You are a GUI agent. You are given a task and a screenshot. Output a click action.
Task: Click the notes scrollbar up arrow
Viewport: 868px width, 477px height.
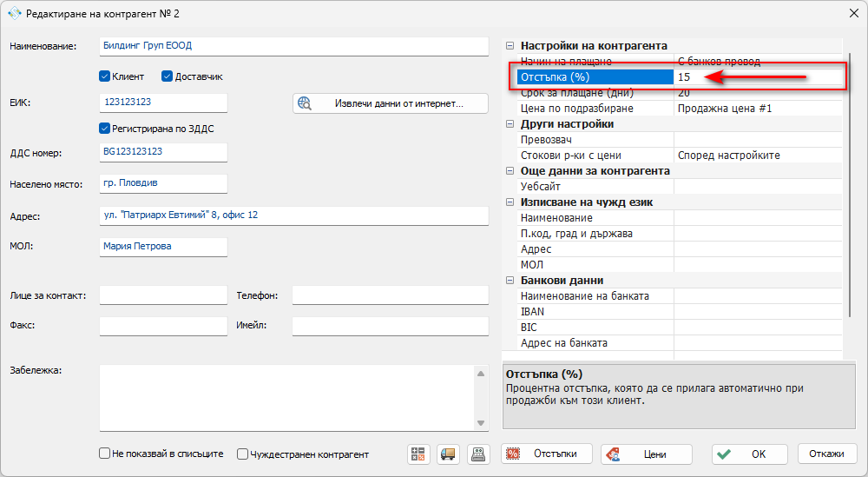click(481, 374)
